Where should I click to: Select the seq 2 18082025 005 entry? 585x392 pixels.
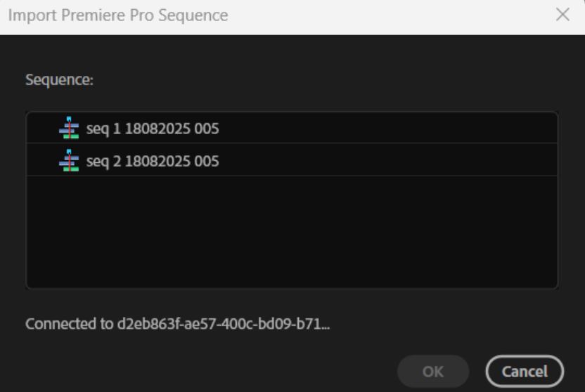point(292,160)
